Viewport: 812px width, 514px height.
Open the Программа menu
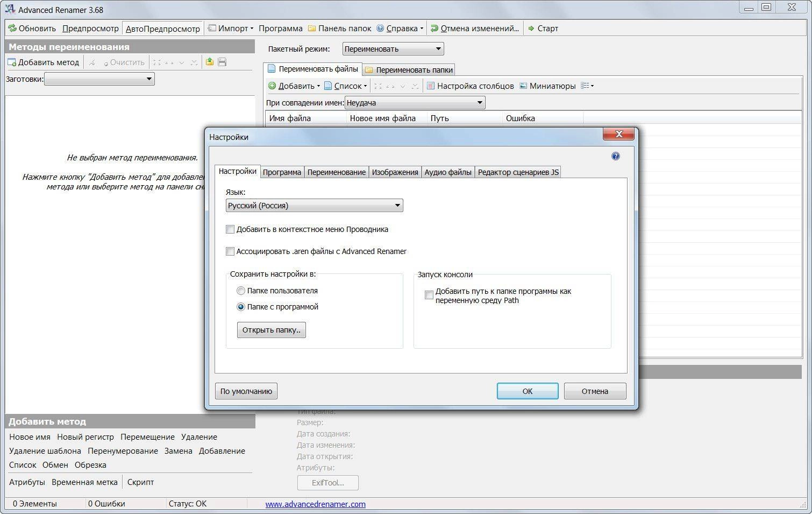280,28
